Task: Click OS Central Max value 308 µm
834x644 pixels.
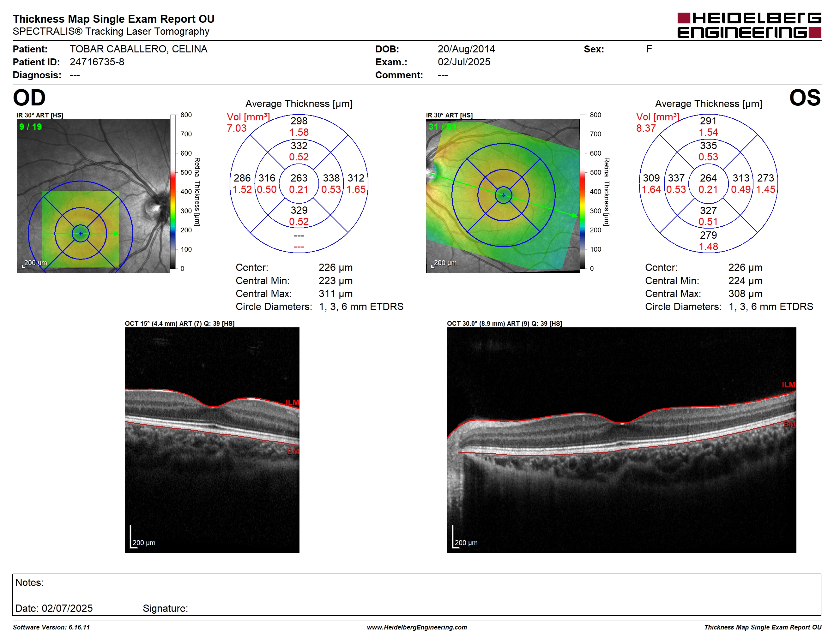Action: click(x=745, y=294)
